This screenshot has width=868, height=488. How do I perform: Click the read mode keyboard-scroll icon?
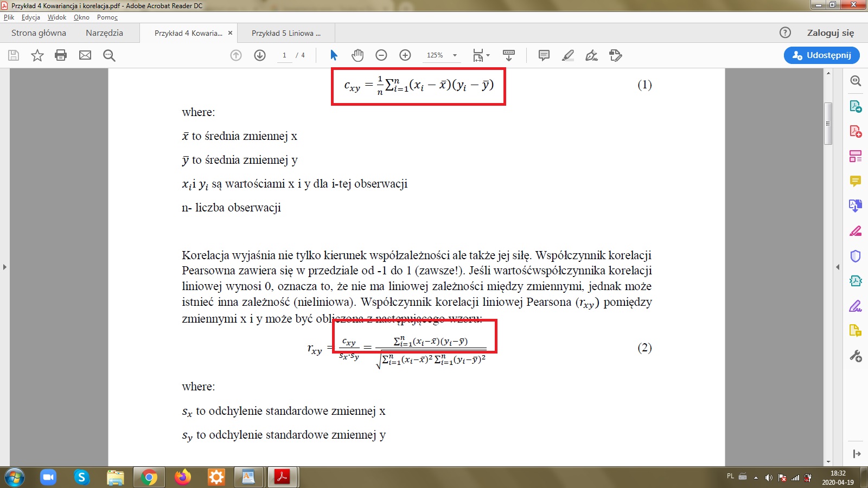[509, 55]
